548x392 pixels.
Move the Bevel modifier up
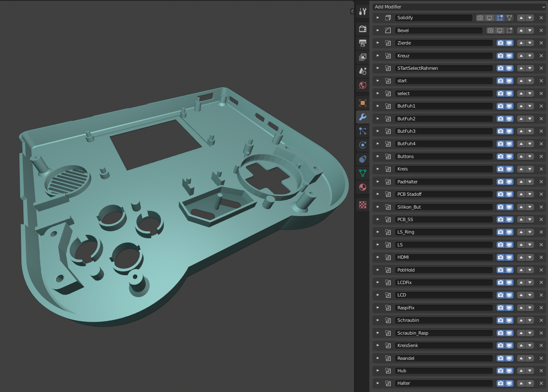521,30
